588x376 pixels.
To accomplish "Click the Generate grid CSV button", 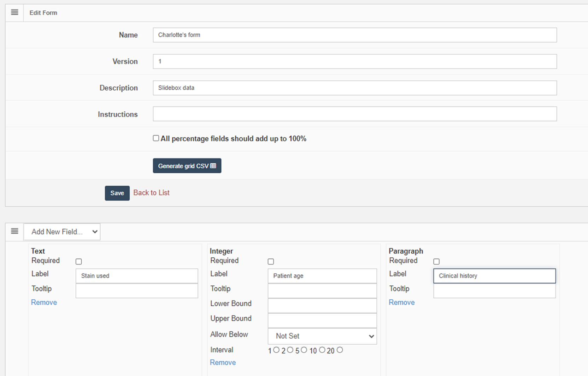I will pyautogui.click(x=187, y=166).
